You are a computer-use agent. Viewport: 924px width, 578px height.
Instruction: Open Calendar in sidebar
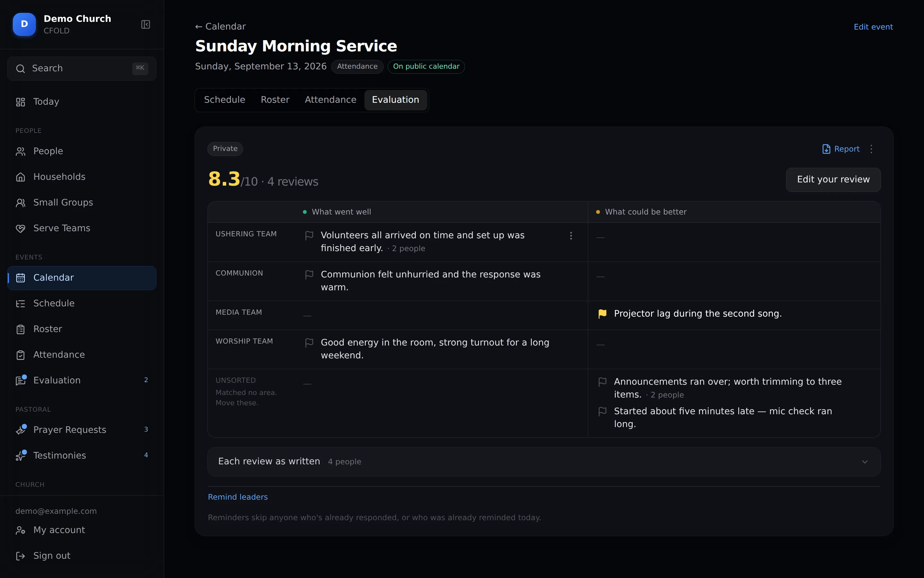tap(82, 278)
